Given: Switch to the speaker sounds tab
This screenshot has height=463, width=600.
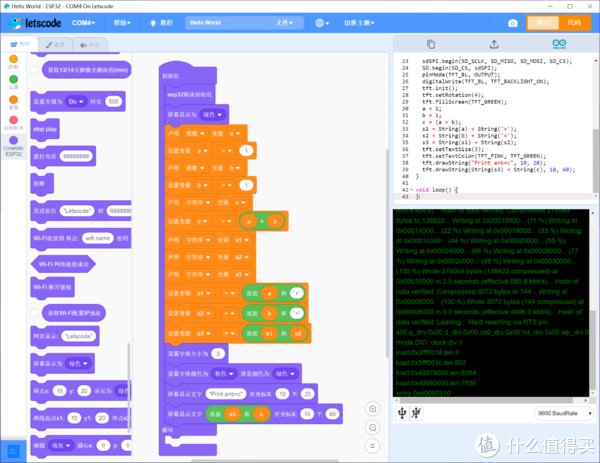Looking at the screenshot, I should [90, 45].
